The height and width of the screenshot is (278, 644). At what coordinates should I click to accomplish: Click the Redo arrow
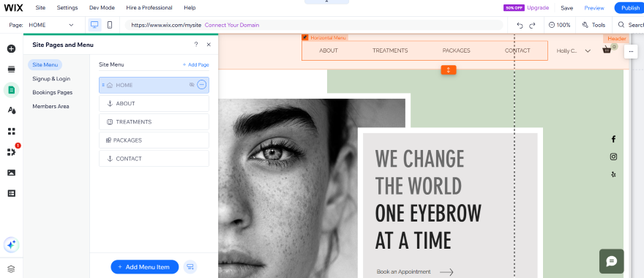532,25
